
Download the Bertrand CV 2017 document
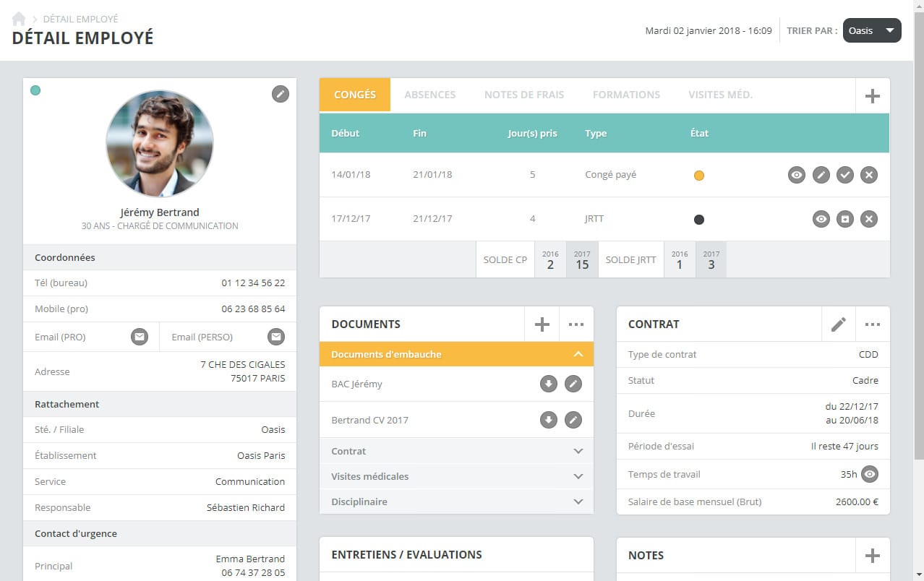click(x=549, y=420)
